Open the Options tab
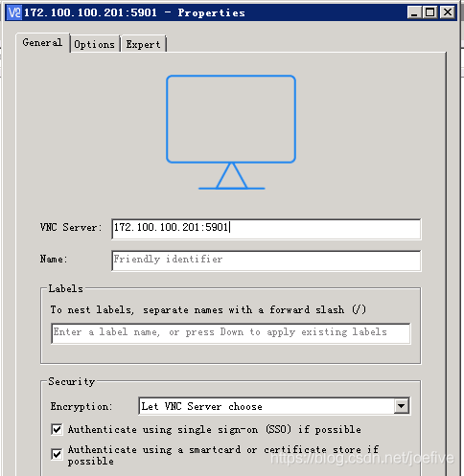 (x=95, y=44)
